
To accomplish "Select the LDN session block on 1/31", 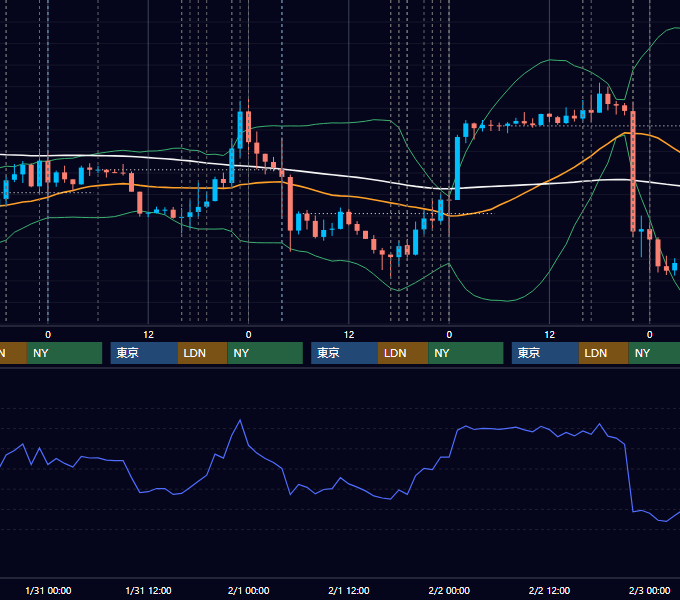I will pos(203,353).
